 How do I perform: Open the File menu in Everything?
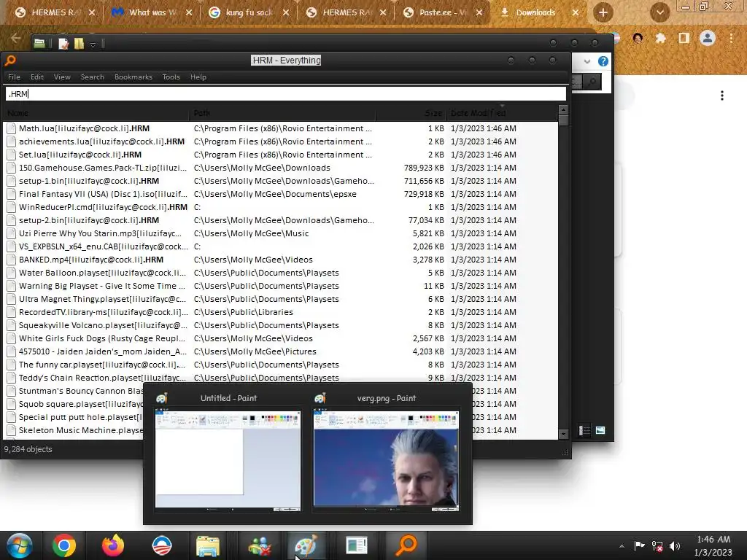coord(15,77)
